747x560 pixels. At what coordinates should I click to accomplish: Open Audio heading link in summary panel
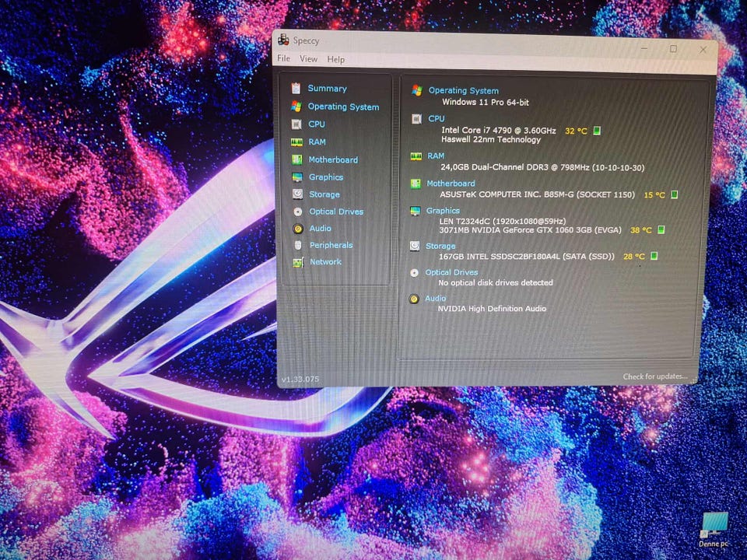click(x=436, y=299)
